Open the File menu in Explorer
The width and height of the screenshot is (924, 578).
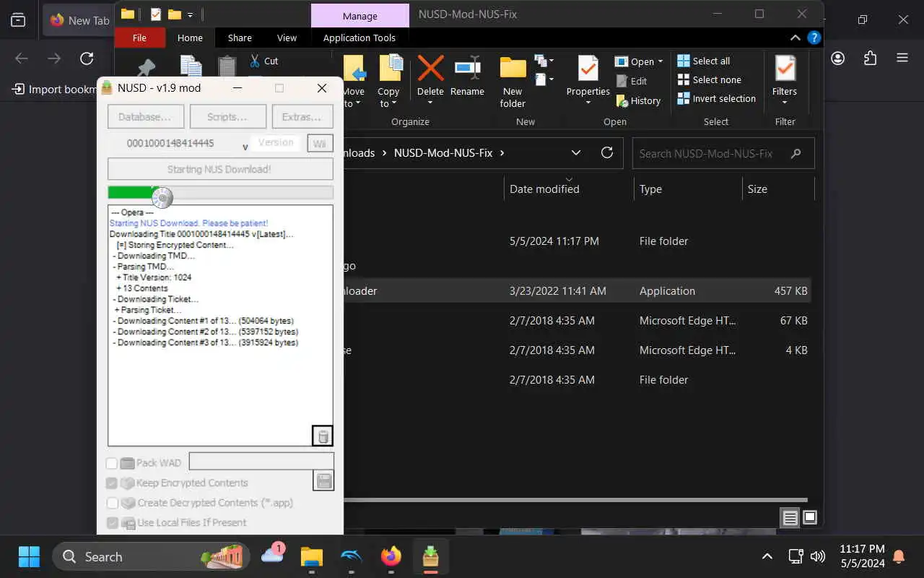click(140, 38)
